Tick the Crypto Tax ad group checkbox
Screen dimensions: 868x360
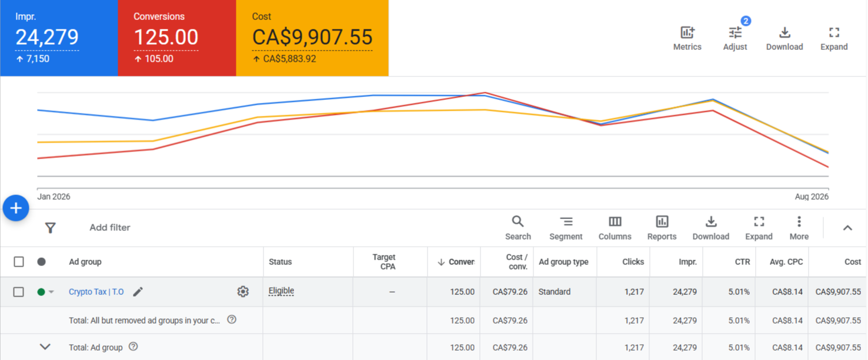[x=19, y=292]
